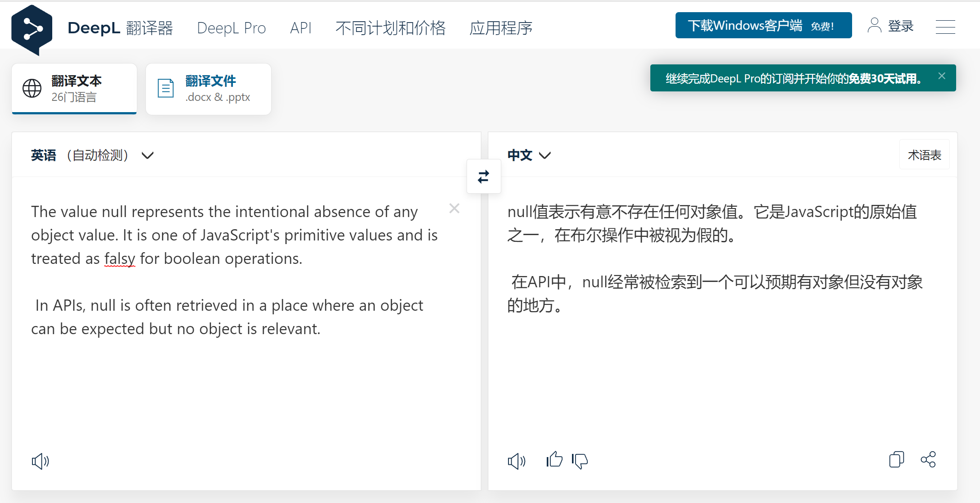The width and height of the screenshot is (980, 503).
Task: Clear the source text box
Action: pyautogui.click(x=454, y=208)
